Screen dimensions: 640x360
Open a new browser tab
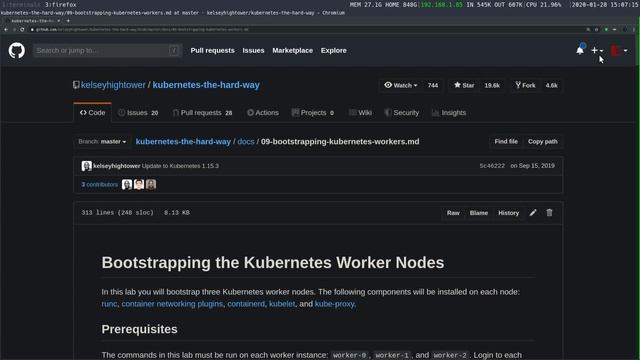tap(68, 20)
